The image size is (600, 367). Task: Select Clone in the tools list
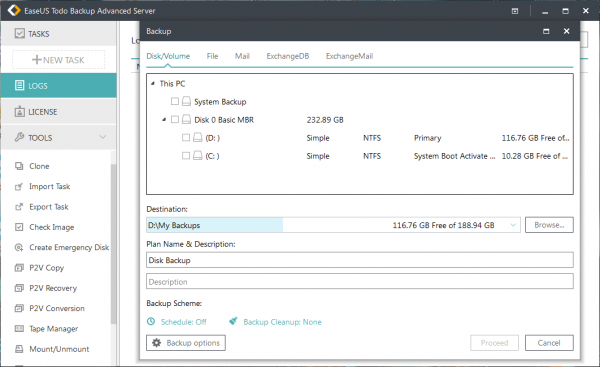(39, 166)
